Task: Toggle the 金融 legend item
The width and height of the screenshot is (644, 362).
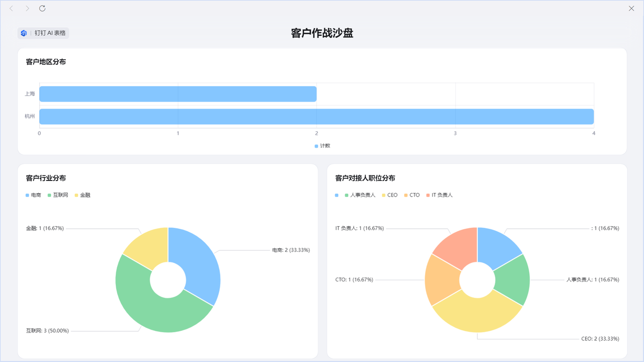Action: 83,195
